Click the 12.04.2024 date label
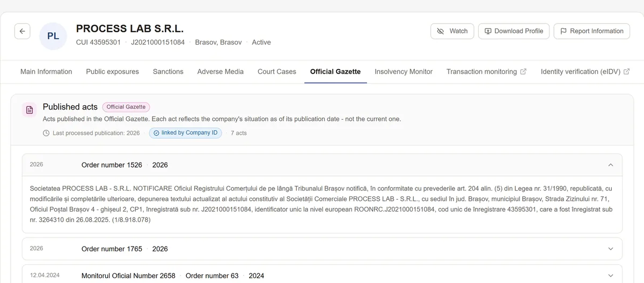The height and width of the screenshot is (283, 644). pyautogui.click(x=45, y=275)
